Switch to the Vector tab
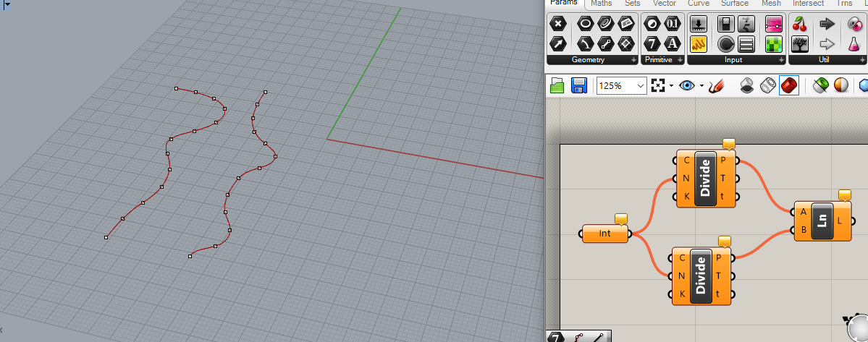 point(665,4)
